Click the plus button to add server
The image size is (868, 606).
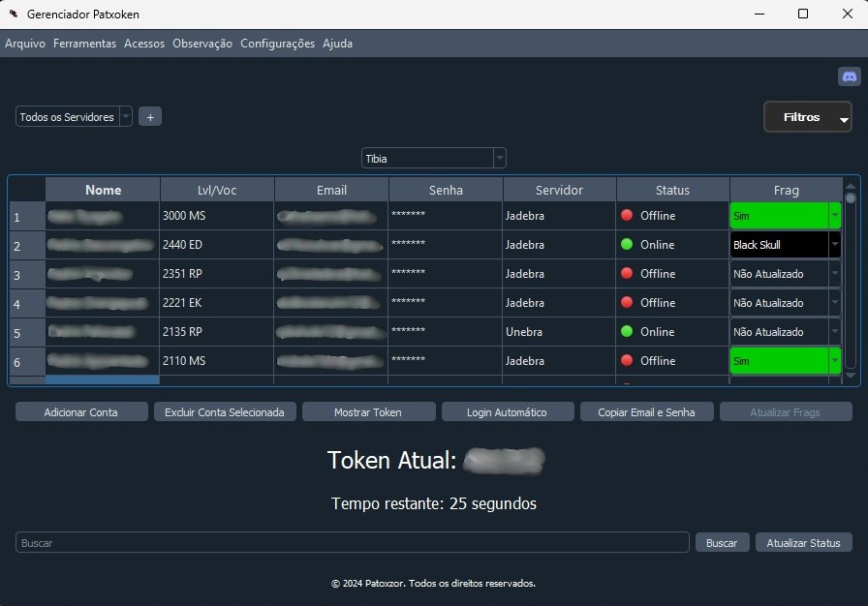point(150,117)
